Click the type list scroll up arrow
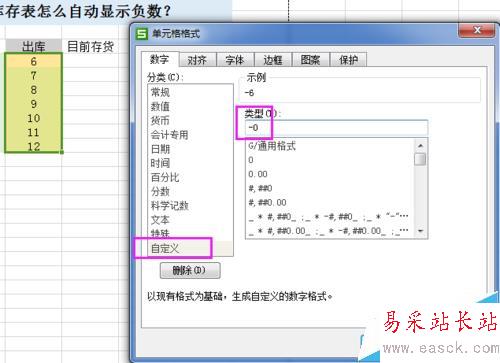This screenshot has height=363, width=500. click(x=420, y=145)
